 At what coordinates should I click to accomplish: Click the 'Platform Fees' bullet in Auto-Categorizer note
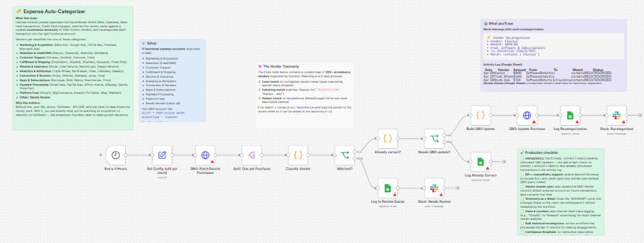pos(28,92)
